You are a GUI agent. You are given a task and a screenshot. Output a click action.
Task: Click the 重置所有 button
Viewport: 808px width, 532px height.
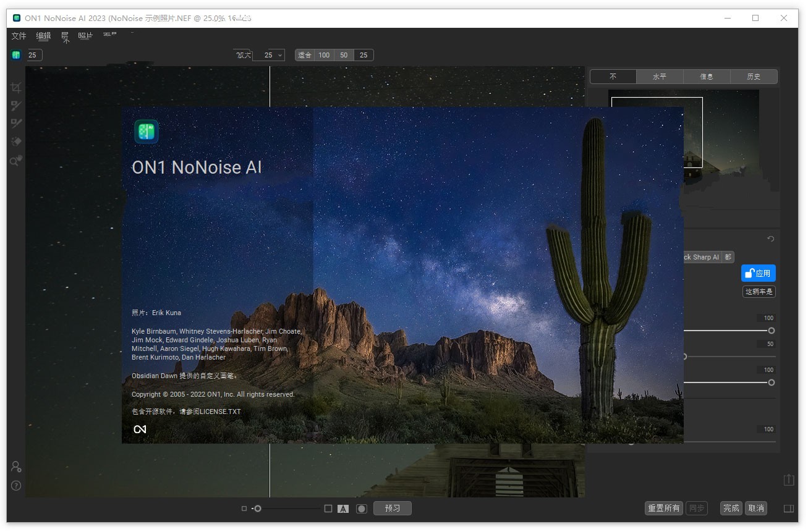[663, 509]
